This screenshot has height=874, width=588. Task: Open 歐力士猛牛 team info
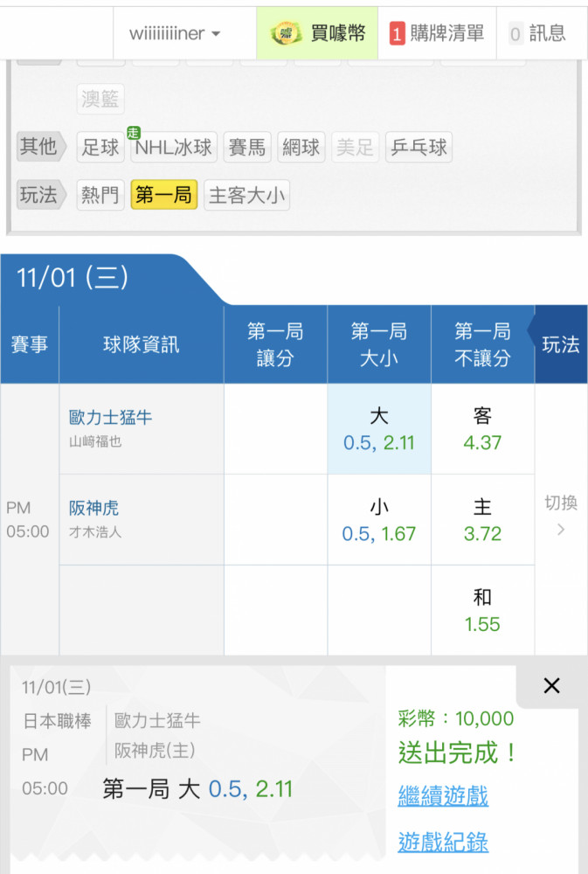coord(111,418)
